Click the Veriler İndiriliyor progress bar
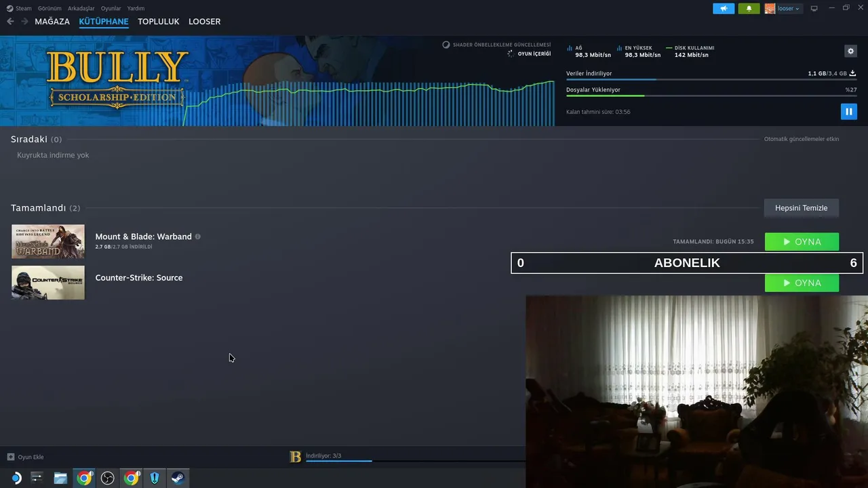Viewport: 868px width, 488px height. pos(711,80)
